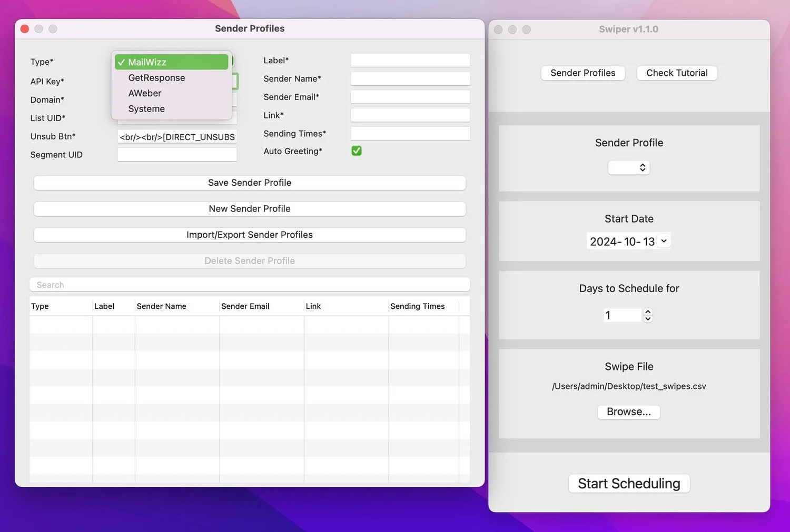Sort by the Type column header
Image resolution: width=790 pixels, height=532 pixels.
61,306
